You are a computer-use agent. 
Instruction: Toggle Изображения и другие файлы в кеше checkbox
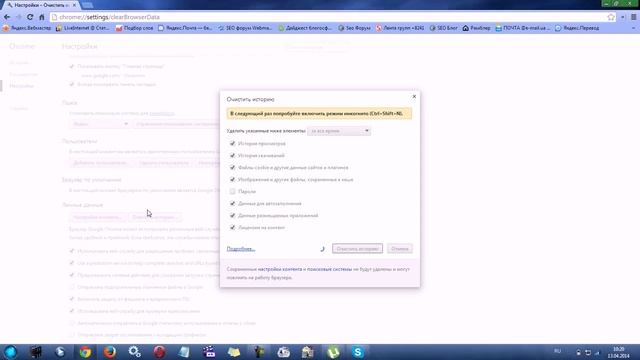point(232,179)
